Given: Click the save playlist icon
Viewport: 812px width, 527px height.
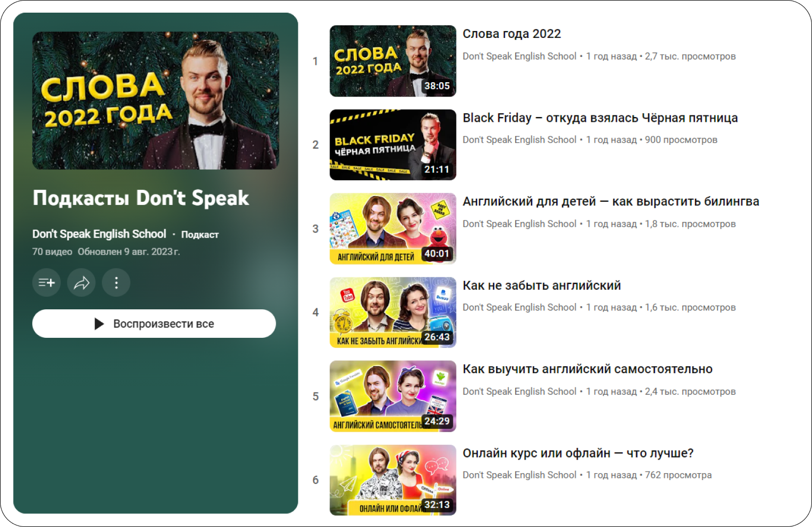Looking at the screenshot, I should [46, 282].
